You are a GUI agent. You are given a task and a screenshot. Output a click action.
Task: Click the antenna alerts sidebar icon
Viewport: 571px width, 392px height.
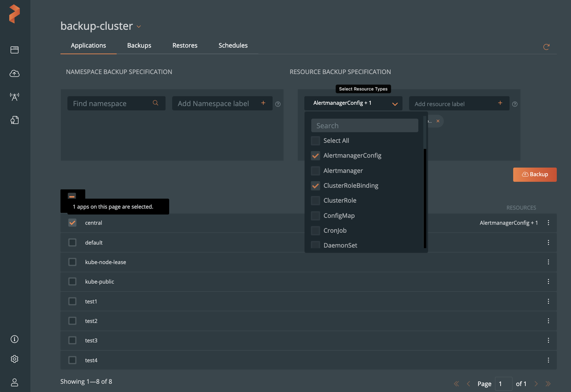[x=15, y=97]
